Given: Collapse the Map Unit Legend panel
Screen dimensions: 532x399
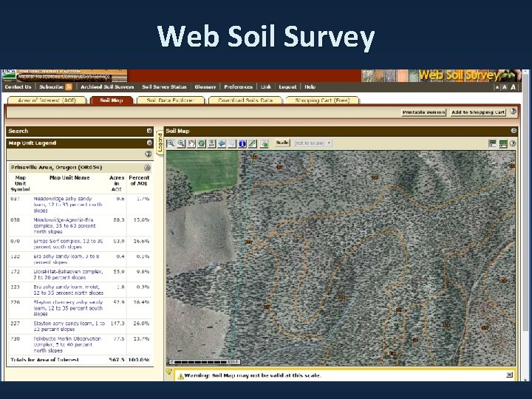Looking at the screenshot, I should click(149, 143).
